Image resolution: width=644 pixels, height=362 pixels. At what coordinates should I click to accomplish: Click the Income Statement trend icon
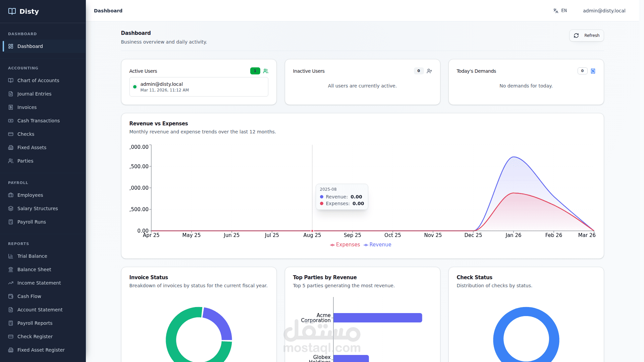[x=11, y=283]
